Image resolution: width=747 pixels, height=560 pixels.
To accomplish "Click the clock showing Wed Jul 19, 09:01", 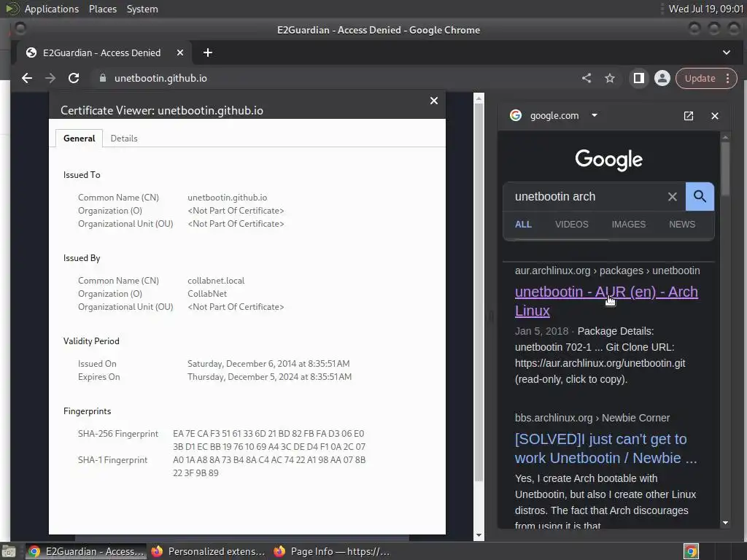I will coord(706,9).
